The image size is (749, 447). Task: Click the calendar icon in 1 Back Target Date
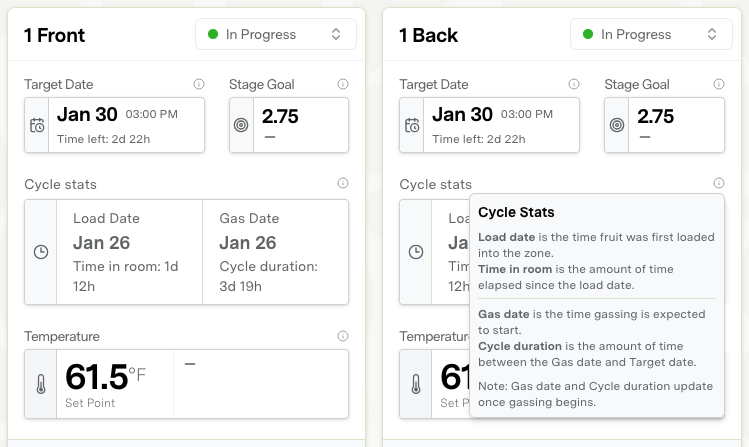[412, 125]
